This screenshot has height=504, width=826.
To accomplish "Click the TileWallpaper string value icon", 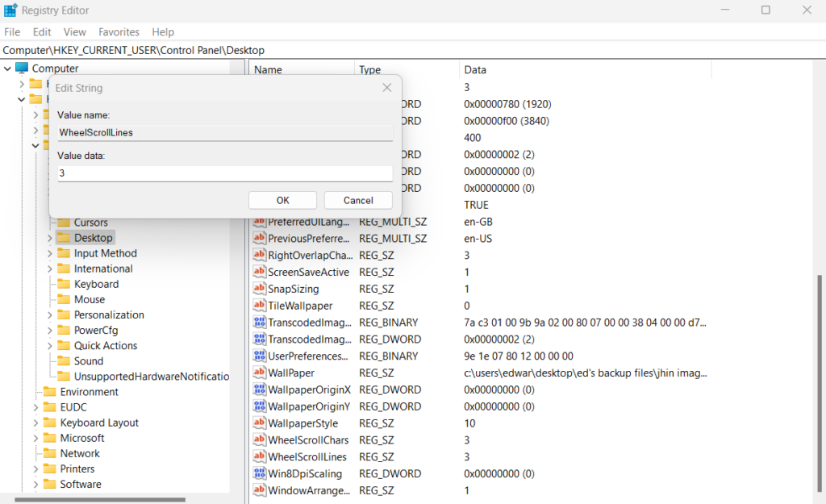I will [260, 306].
